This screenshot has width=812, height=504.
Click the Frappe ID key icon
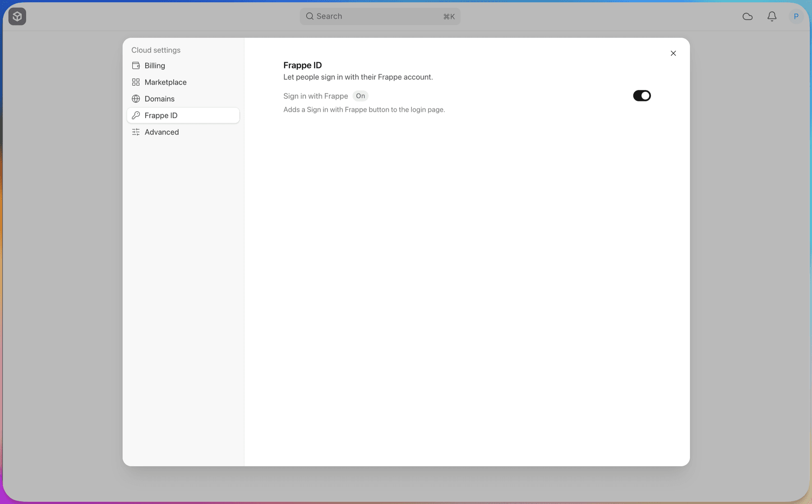coord(136,115)
